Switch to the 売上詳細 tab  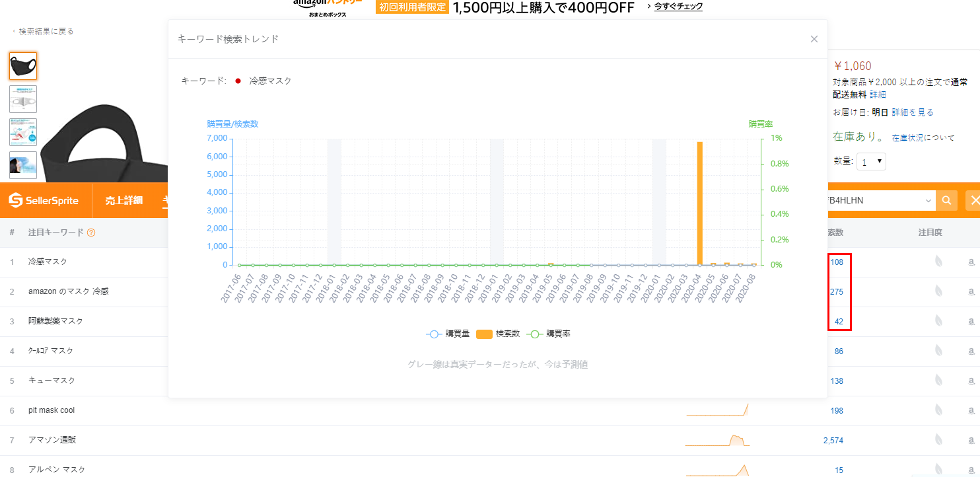pos(123,200)
